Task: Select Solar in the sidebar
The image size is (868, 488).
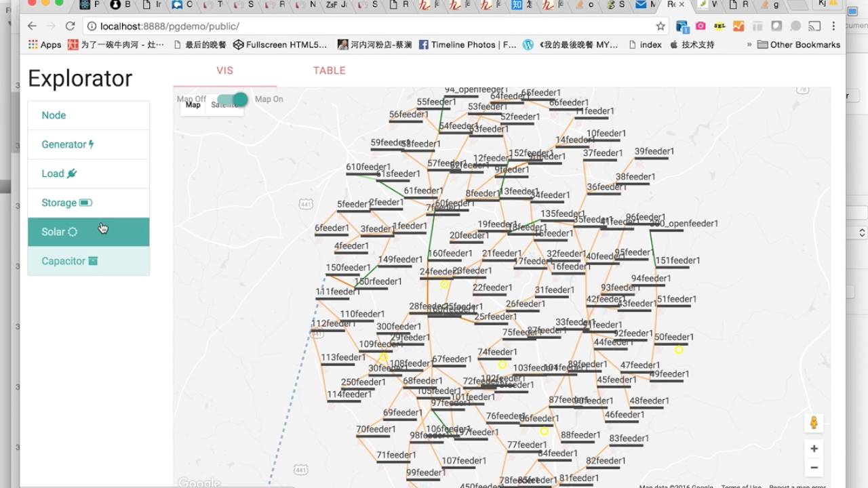Action: coord(88,232)
